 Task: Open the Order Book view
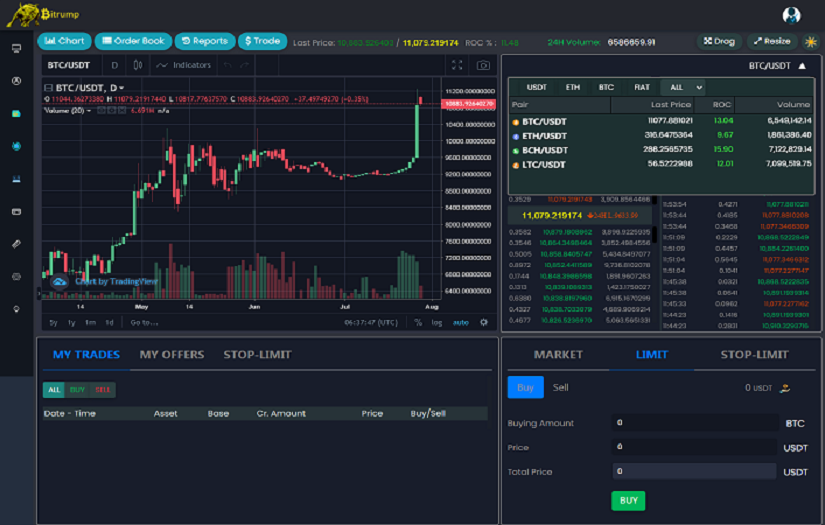[x=133, y=41]
